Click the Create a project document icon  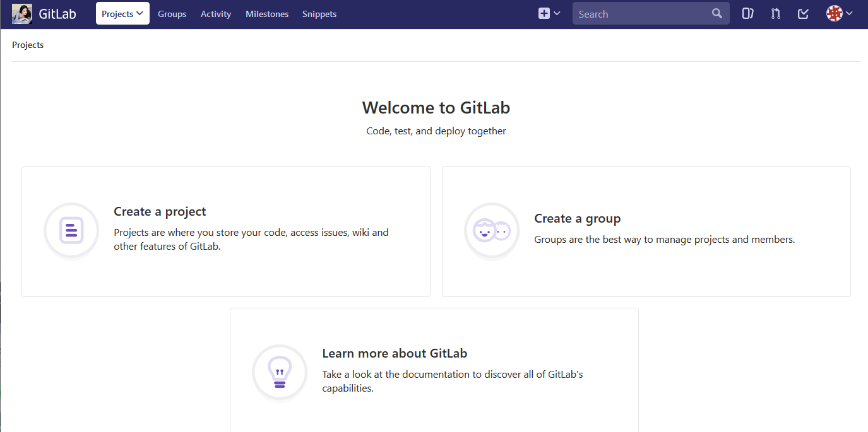click(x=71, y=230)
